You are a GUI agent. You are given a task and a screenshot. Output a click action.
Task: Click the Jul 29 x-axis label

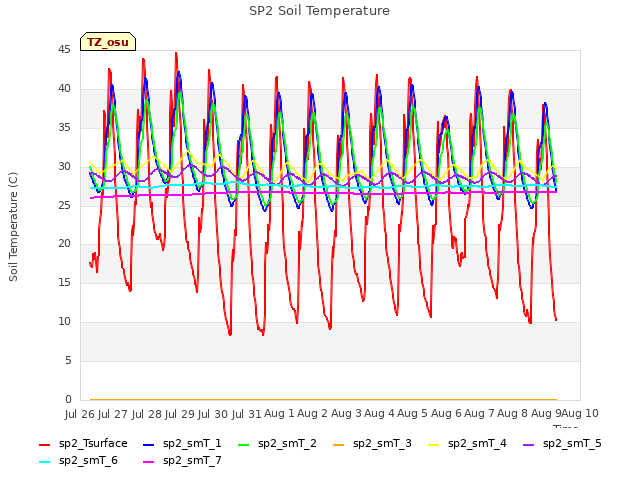[180, 414]
